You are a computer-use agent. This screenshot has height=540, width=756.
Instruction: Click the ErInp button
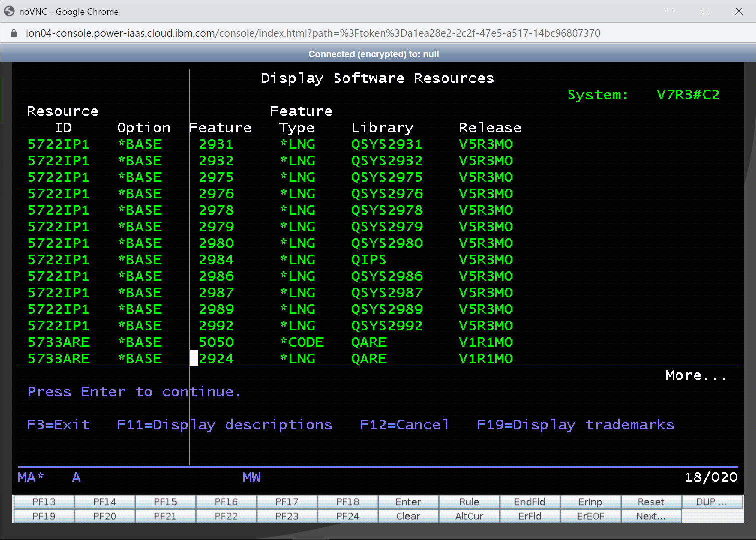tap(591, 502)
